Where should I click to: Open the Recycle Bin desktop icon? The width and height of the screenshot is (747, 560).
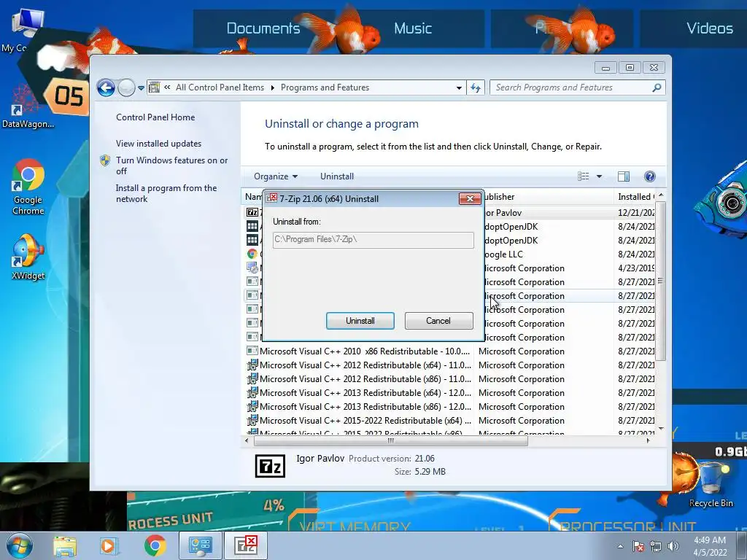711,485
